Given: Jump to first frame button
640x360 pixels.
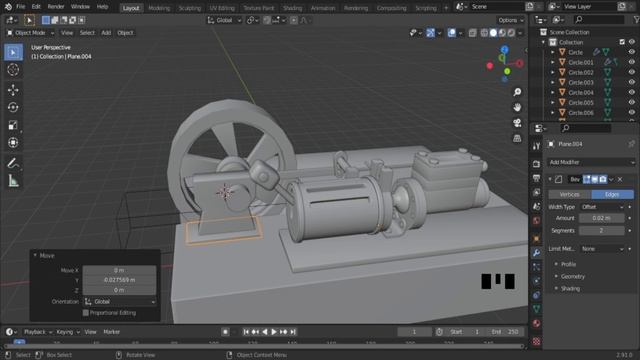Looking at the screenshot, I should click(246, 332).
